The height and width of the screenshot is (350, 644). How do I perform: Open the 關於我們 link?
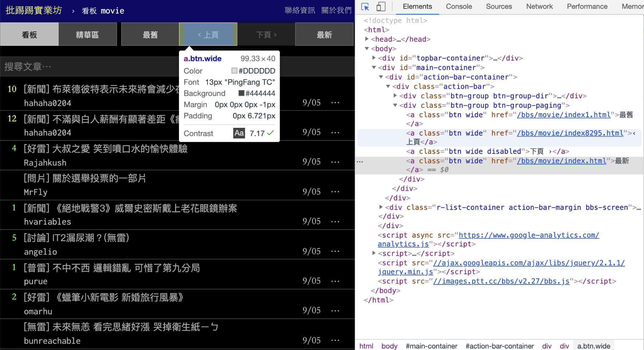pos(336,11)
